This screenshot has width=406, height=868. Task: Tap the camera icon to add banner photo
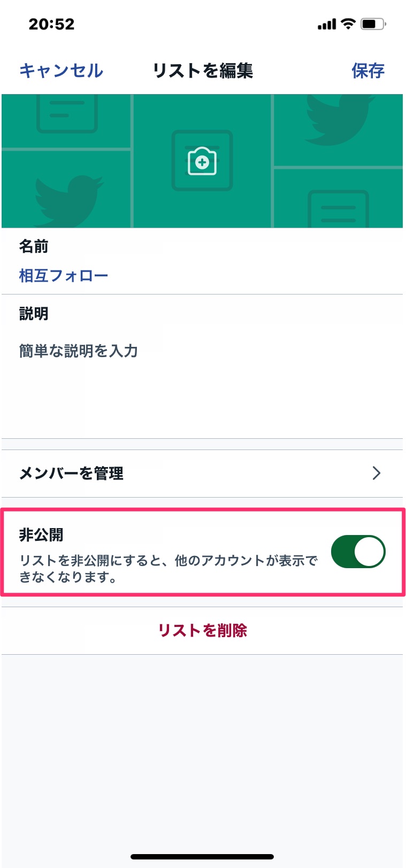coord(202,161)
